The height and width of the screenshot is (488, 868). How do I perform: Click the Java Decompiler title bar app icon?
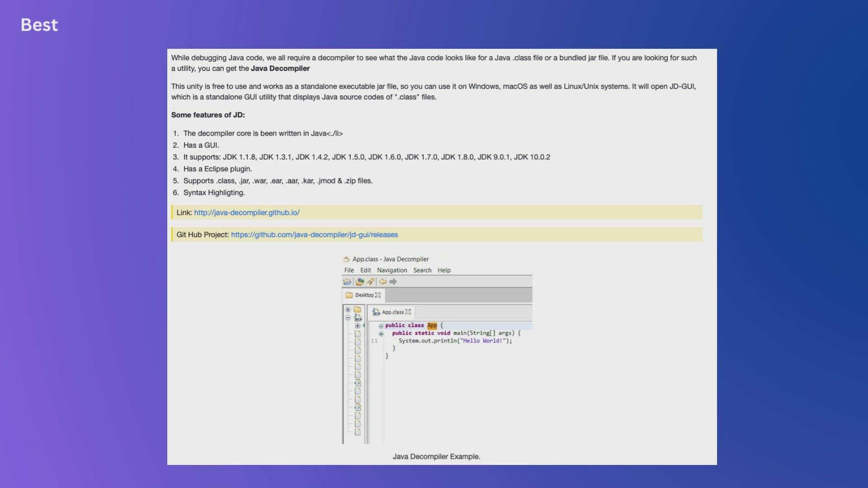click(346, 259)
